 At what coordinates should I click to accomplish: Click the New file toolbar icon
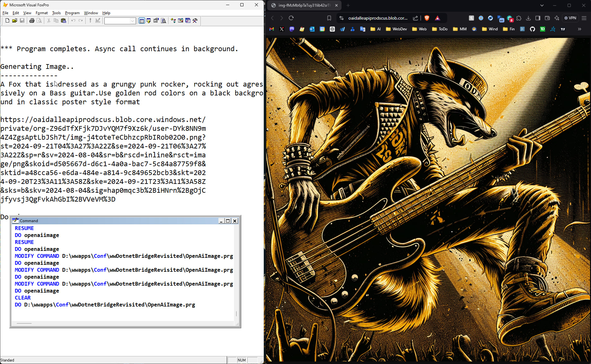[x=7, y=21]
